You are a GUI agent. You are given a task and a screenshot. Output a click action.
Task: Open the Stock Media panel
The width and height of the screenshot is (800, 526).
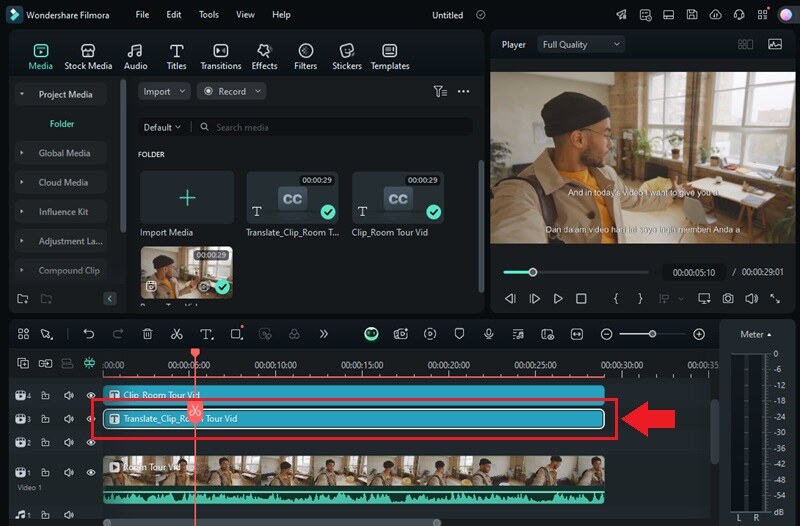click(x=88, y=57)
